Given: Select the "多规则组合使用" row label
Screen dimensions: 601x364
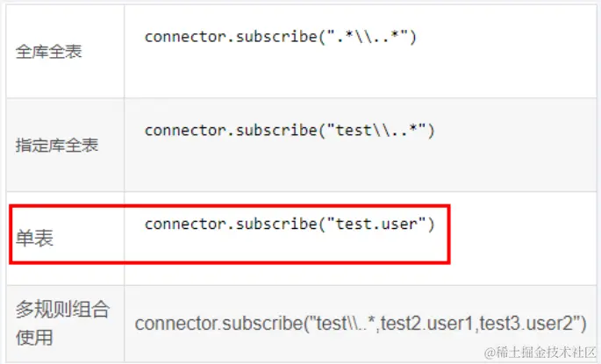Looking at the screenshot, I should point(61,323).
